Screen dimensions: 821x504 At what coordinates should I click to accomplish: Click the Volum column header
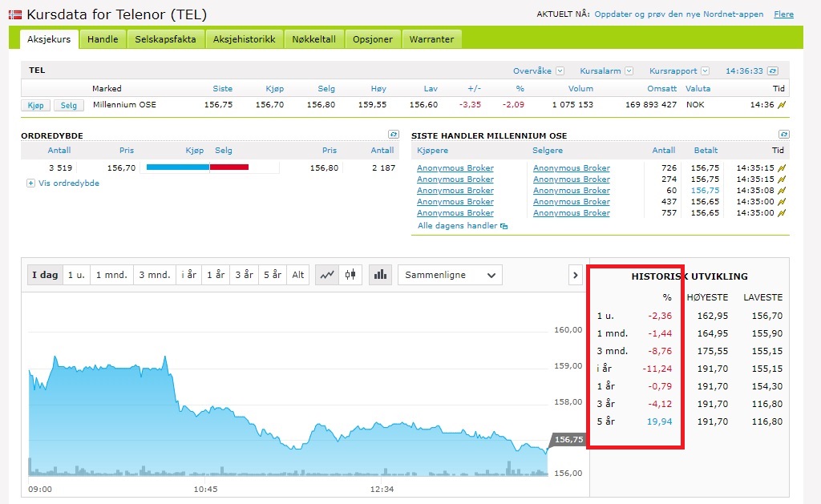580,88
